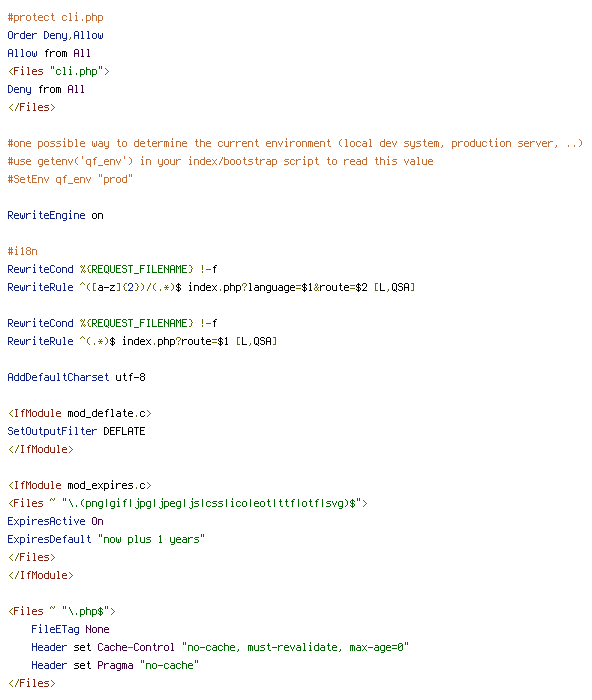
Task: Click the '#SetEnv qf_env "prod"' comment
Action: [70, 179]
